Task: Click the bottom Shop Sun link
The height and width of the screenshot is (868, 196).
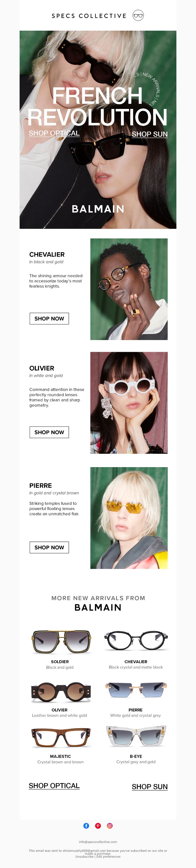Action: click(149, 787)
